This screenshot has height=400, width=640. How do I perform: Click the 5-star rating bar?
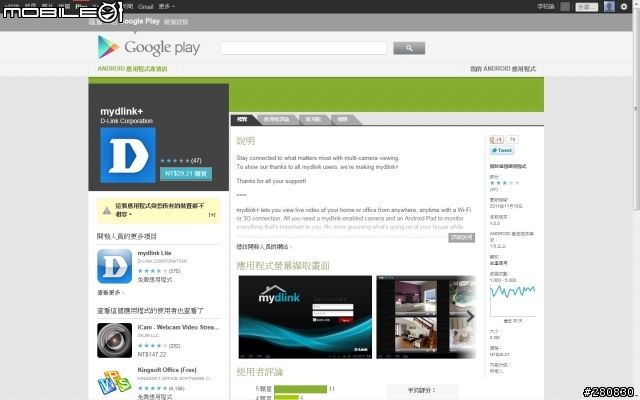300,389
